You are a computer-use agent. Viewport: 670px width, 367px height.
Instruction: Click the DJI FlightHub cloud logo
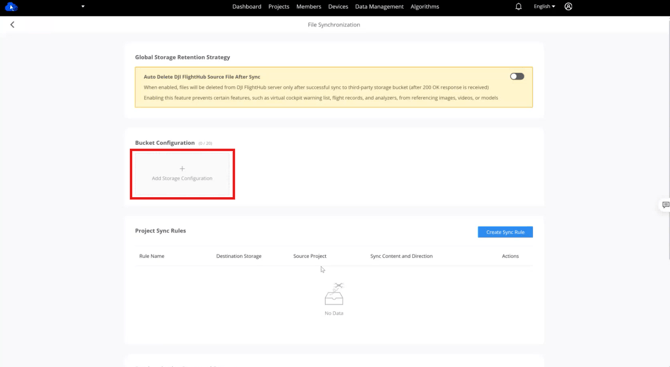pos(11,6)
